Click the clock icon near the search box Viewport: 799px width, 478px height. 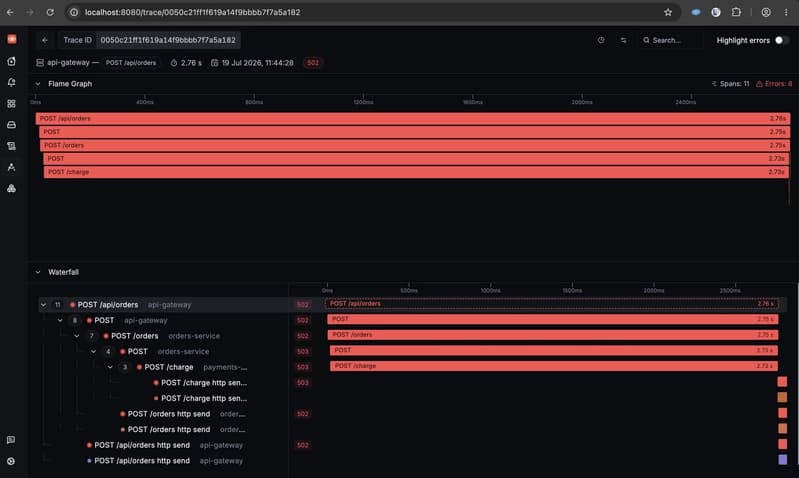coord(601,40)
